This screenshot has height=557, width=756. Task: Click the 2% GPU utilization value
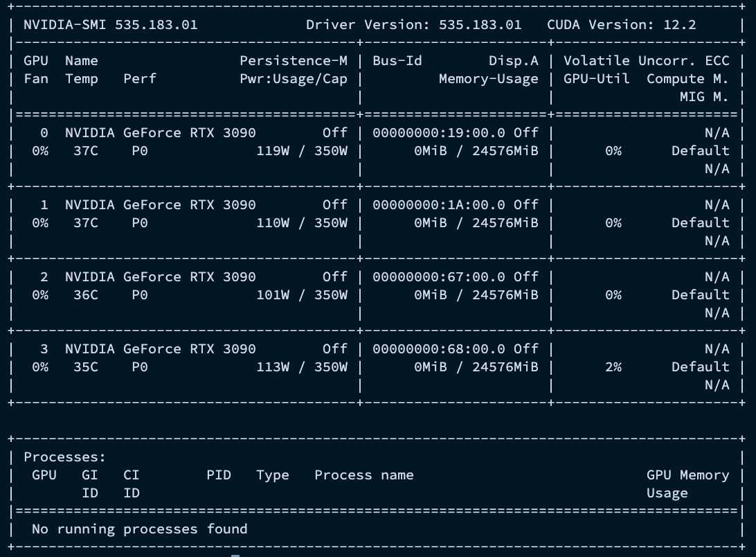613,366
